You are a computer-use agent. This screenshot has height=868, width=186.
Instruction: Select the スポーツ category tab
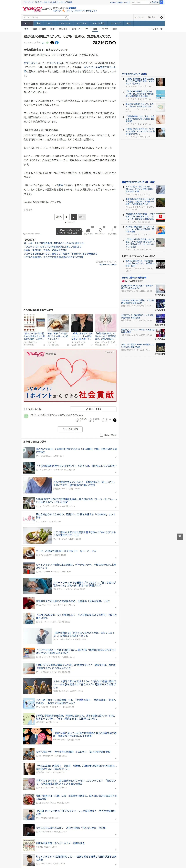(x=76, y=29)
